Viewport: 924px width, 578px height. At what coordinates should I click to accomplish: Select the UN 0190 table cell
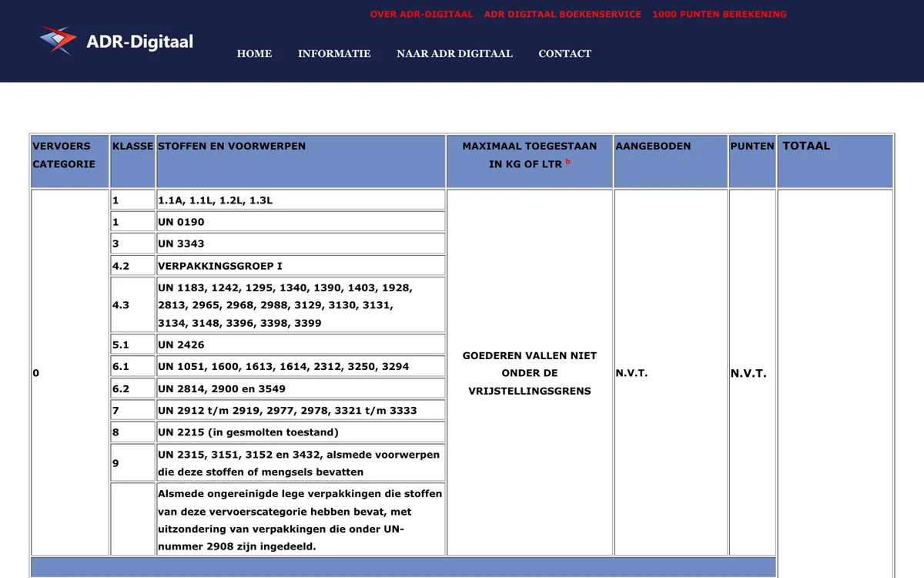coord(301,222)
